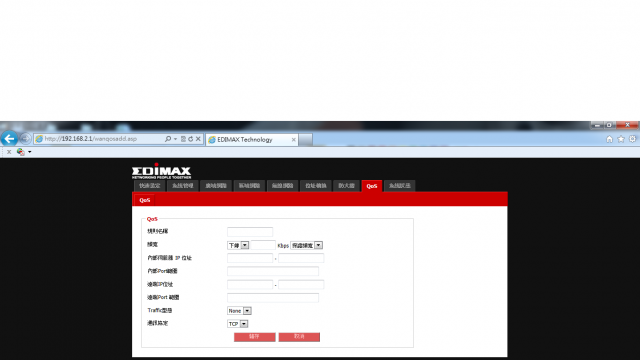This screenshot has width=640, height=360.
Task: Open the 廣域網路 navigation tab
Action: (216, 186)
